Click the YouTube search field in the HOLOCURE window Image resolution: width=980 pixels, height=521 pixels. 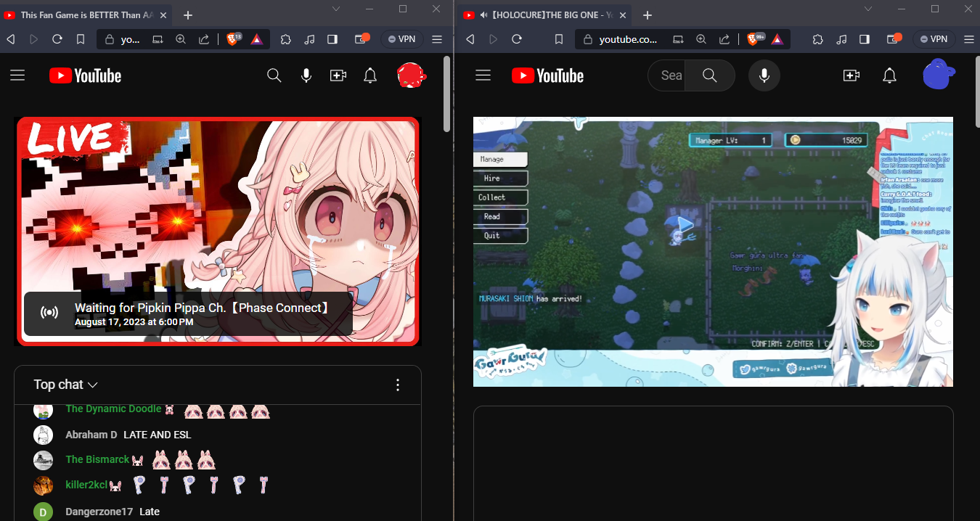click(668, 75)
